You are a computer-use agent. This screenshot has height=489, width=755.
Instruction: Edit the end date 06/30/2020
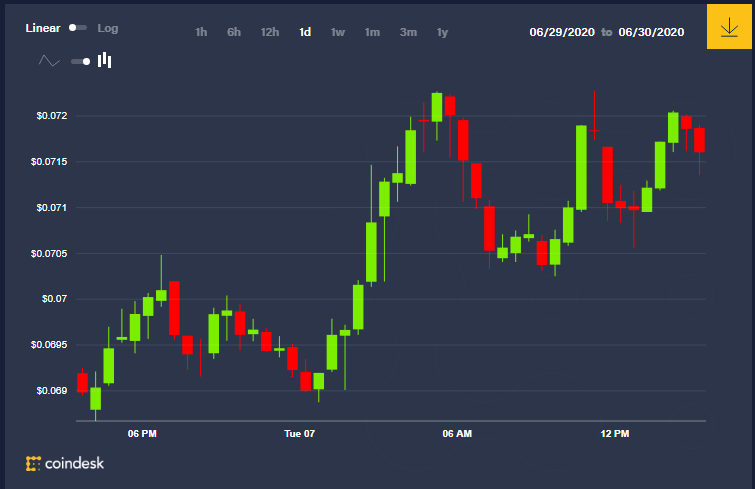651,32
